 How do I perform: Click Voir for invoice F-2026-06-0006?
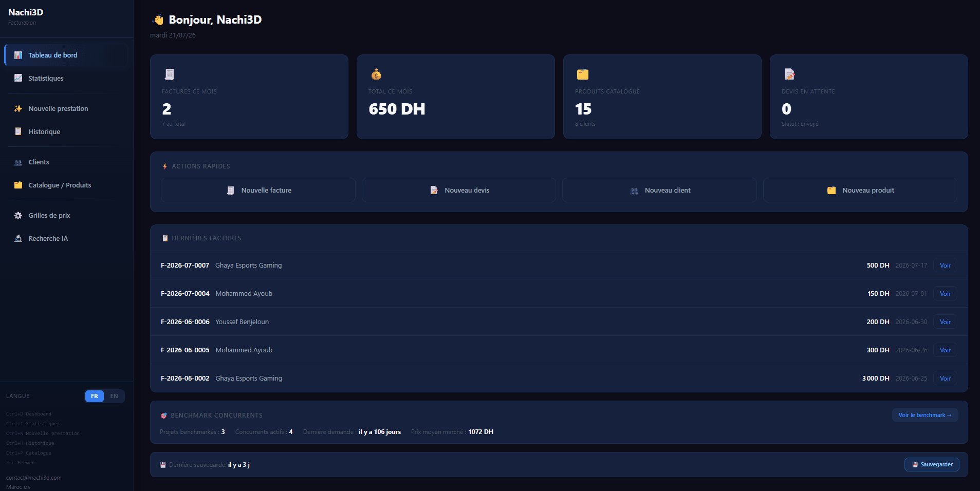[945, 322]
